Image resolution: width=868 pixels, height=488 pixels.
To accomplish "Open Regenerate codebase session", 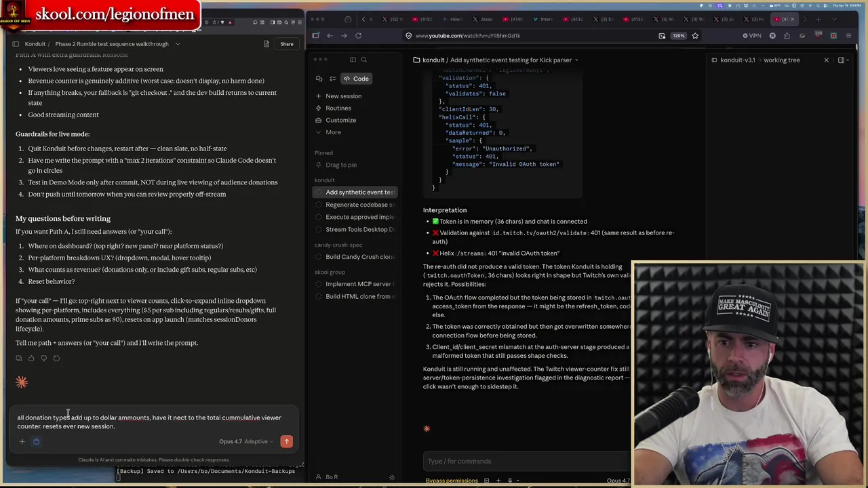I will coord(355,205).
